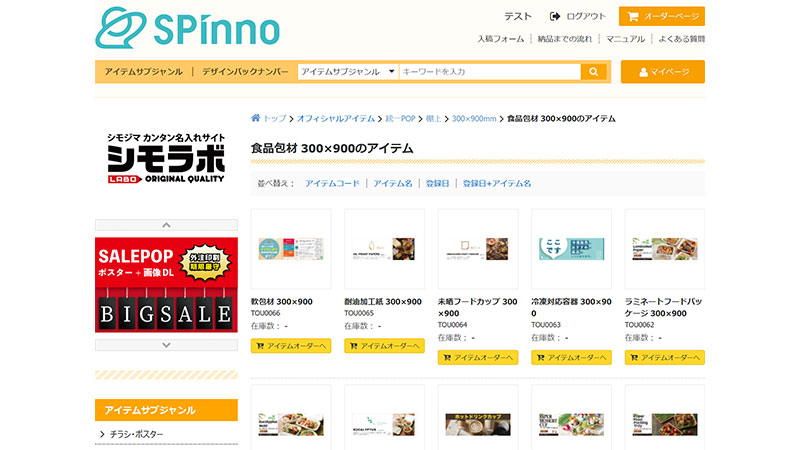Go to オフィシャルアイテム breadcrumb link
The height and width of the screenshot is (450, 800).
336,118
